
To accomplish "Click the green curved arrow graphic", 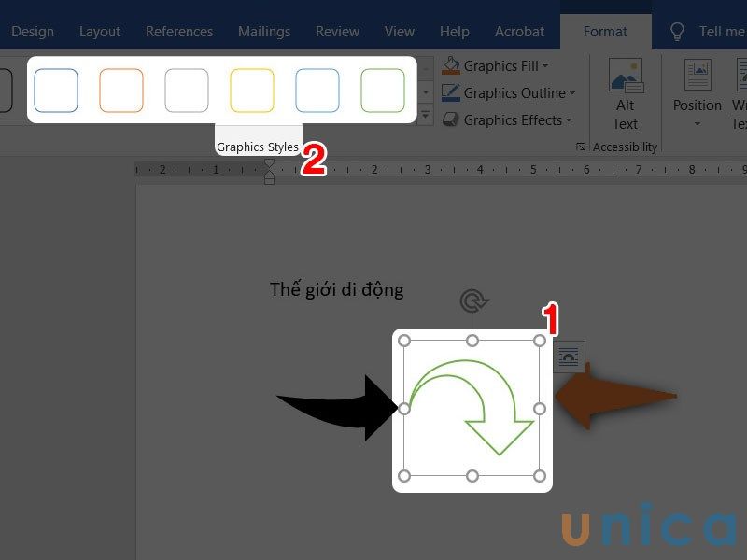I will (472, 408).
